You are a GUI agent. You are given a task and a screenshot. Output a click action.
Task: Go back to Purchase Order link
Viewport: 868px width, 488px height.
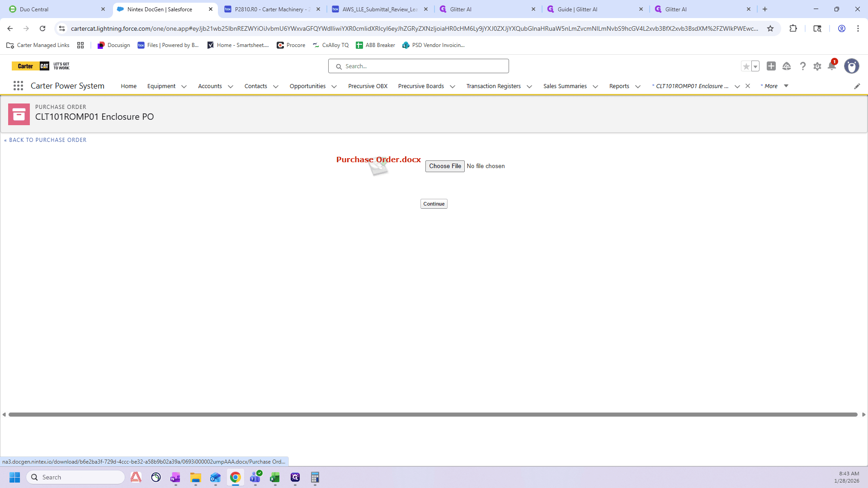pyautogui.click(x=45, y=140)
